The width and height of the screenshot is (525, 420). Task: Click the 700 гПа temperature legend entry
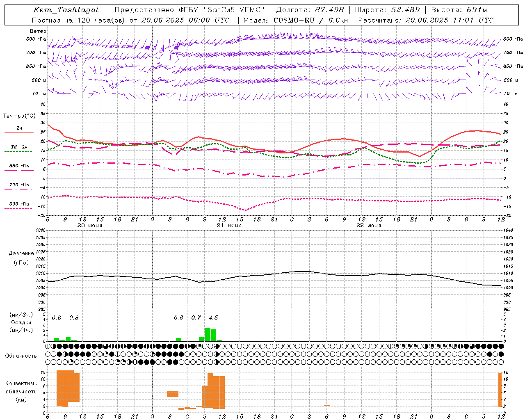[x=19, y=185]
